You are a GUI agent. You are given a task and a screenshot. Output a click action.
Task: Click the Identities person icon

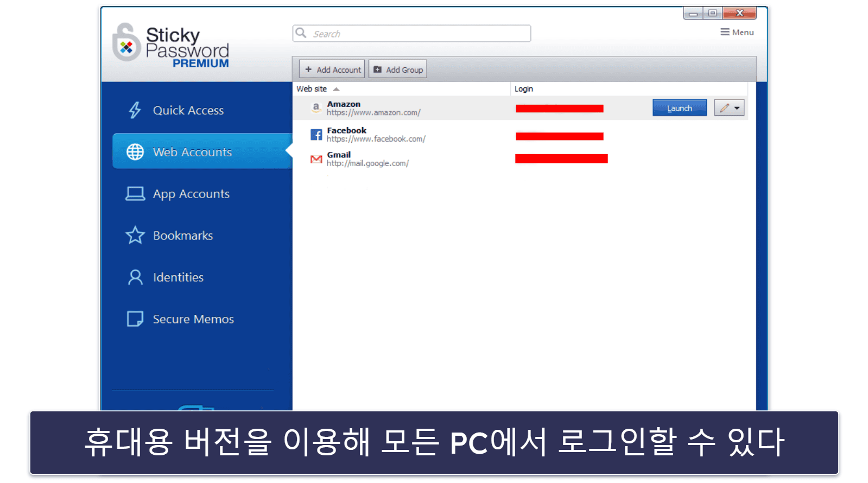point(135,277)
